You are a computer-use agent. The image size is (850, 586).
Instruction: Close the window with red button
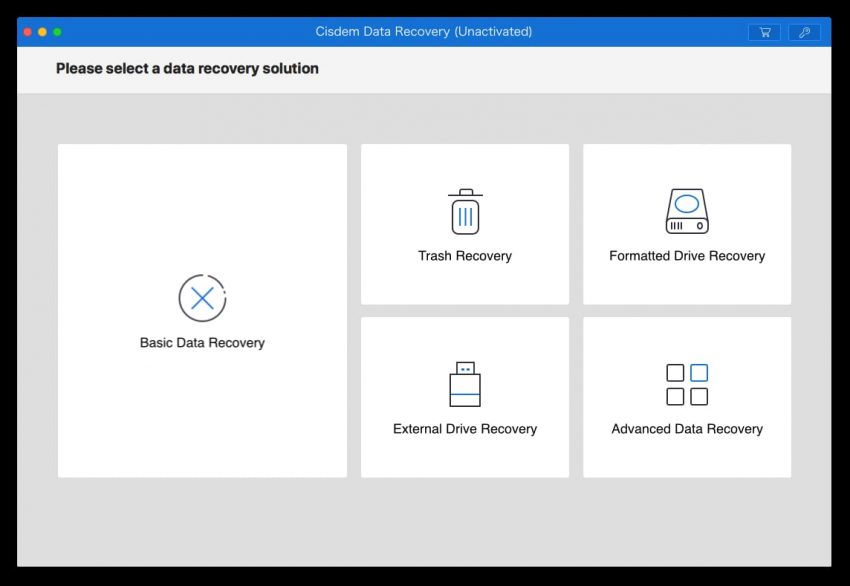tap(28, 32)
